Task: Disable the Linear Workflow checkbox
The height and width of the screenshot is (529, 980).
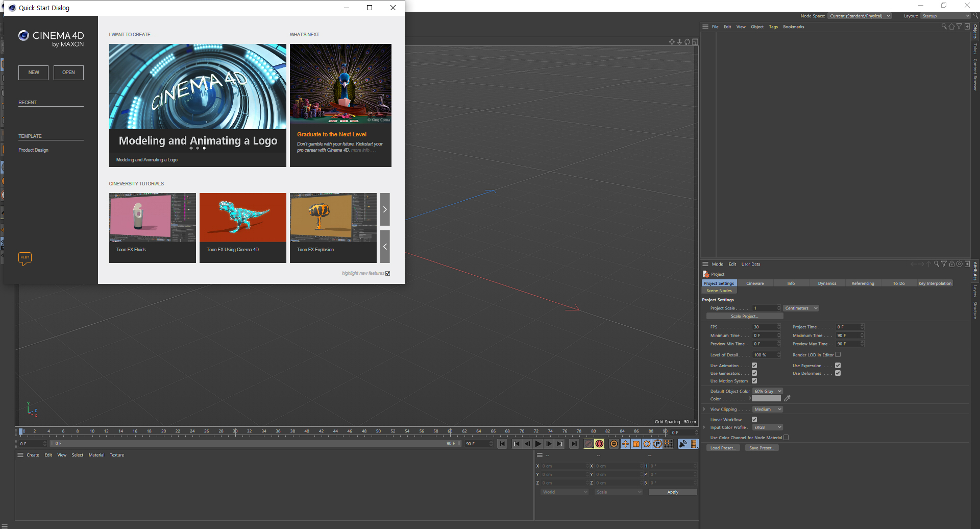Action: [x=754, y=419]
